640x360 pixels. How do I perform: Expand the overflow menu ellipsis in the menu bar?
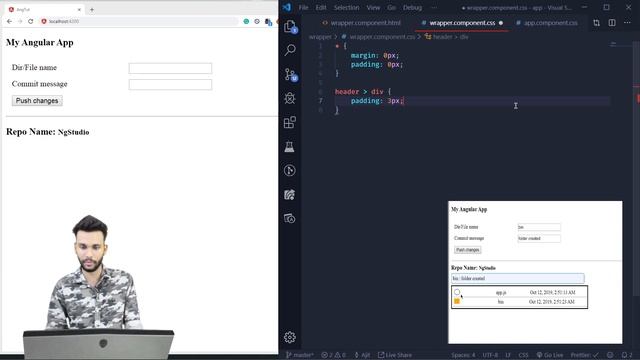coord(433,7)
